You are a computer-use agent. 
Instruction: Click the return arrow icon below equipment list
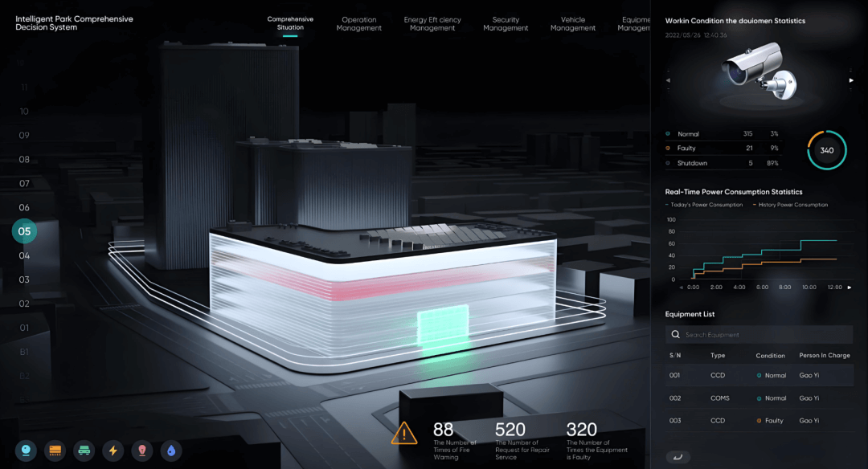pos(678,457)
